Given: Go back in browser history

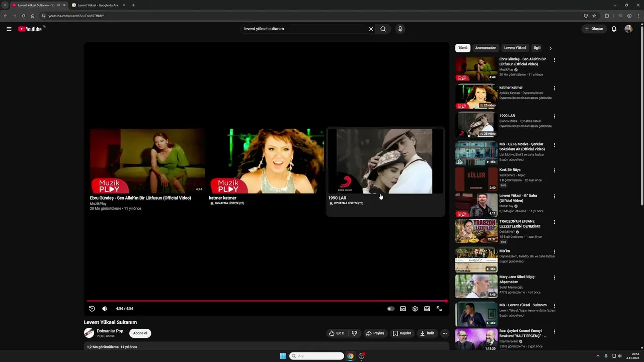Looking at the screenshot, I should tap(6, 16).
